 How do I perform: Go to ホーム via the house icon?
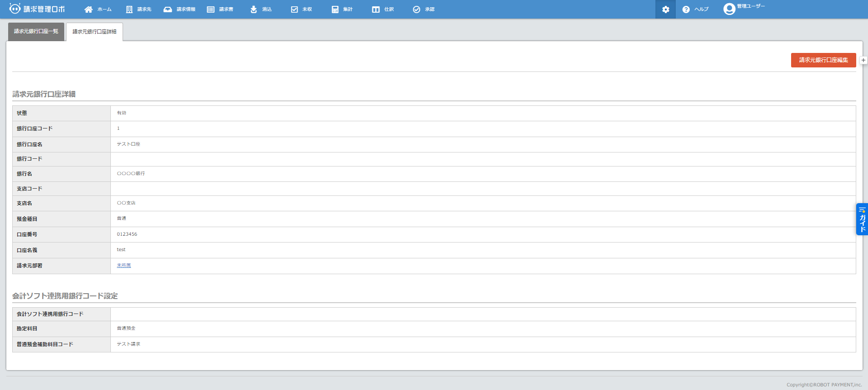(89, 10)
